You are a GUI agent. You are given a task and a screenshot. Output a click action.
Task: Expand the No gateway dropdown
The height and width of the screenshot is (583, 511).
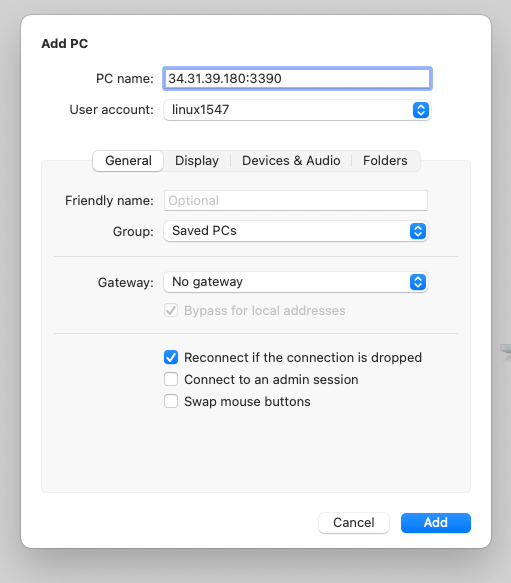(x=296, y=282)
